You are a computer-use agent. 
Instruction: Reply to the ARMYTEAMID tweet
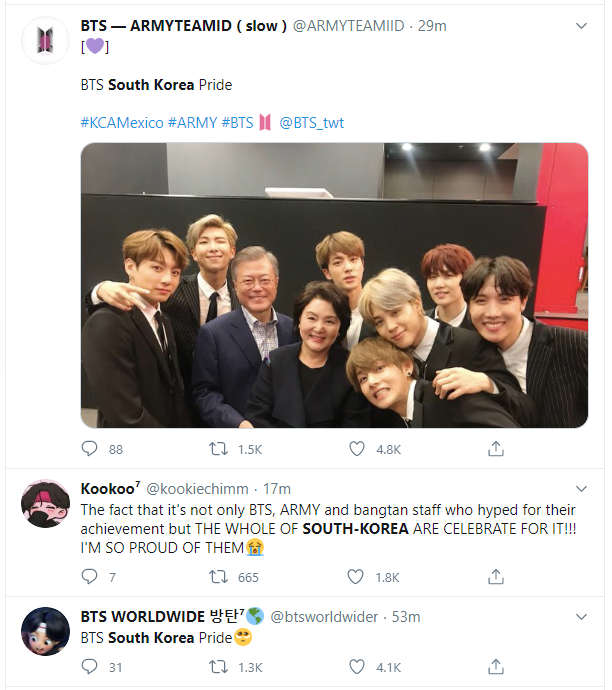tap(90, 449)
